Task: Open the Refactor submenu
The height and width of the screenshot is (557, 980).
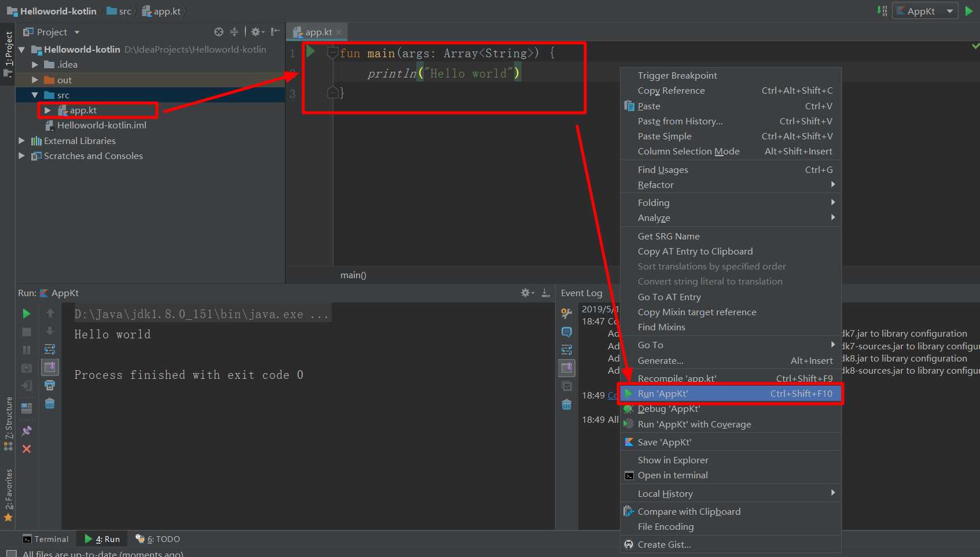Action: tap(731, 185)
